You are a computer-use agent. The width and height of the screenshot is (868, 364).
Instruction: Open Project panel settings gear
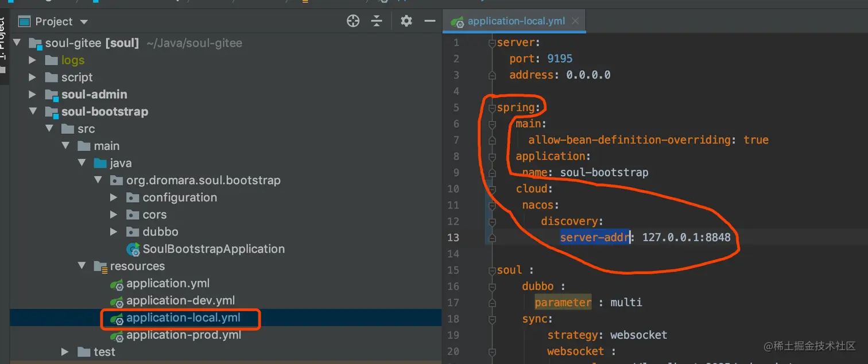point(406,21)
